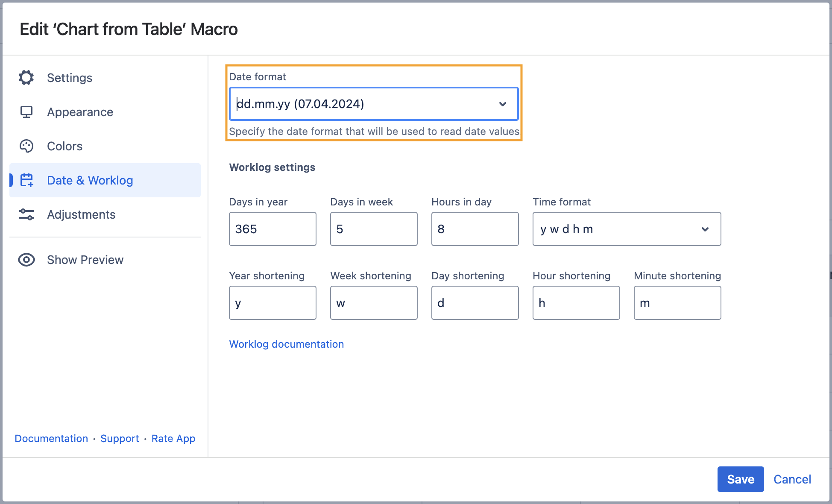Open the Colors section

pos(64,146)
